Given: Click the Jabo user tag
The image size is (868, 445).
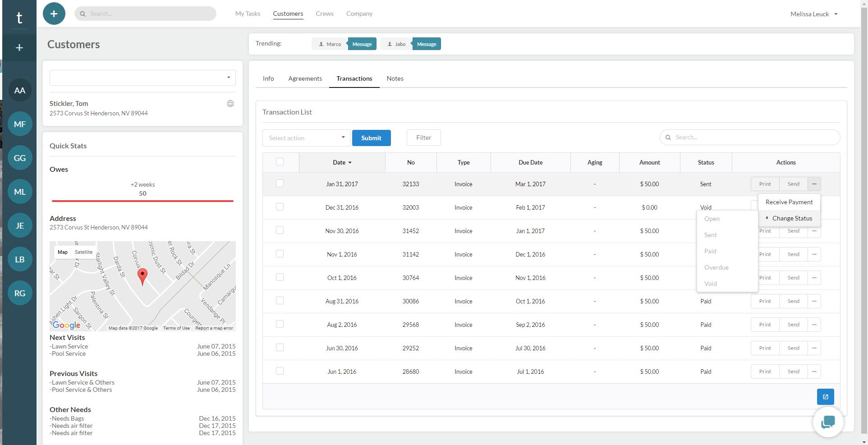Looking at the screenshot, I should click(x=396, y=44).
